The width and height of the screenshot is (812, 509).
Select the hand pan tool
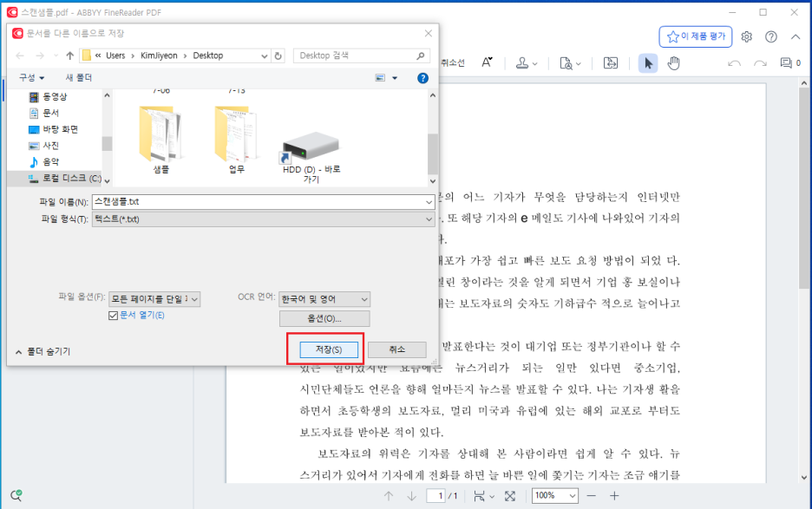pos(673,63)
